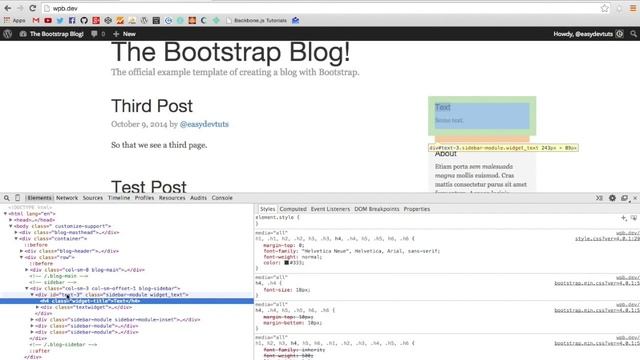This screenshot has width=640, height=360.
Task: Bookmark this page with the star icon
Action: 604,8
